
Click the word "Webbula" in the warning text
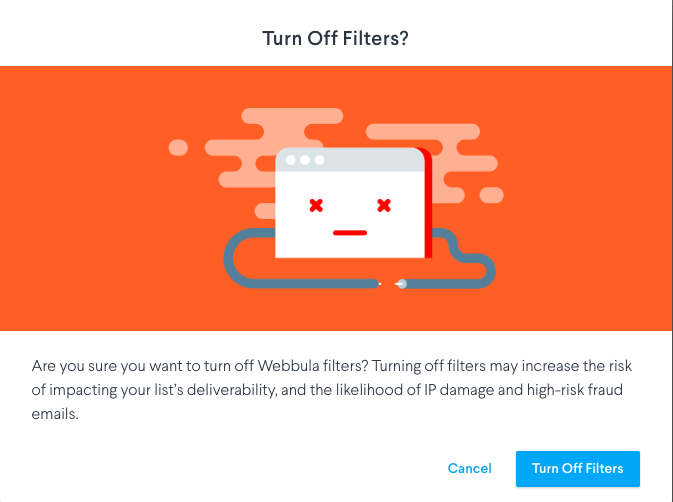(x=288, y=366)
